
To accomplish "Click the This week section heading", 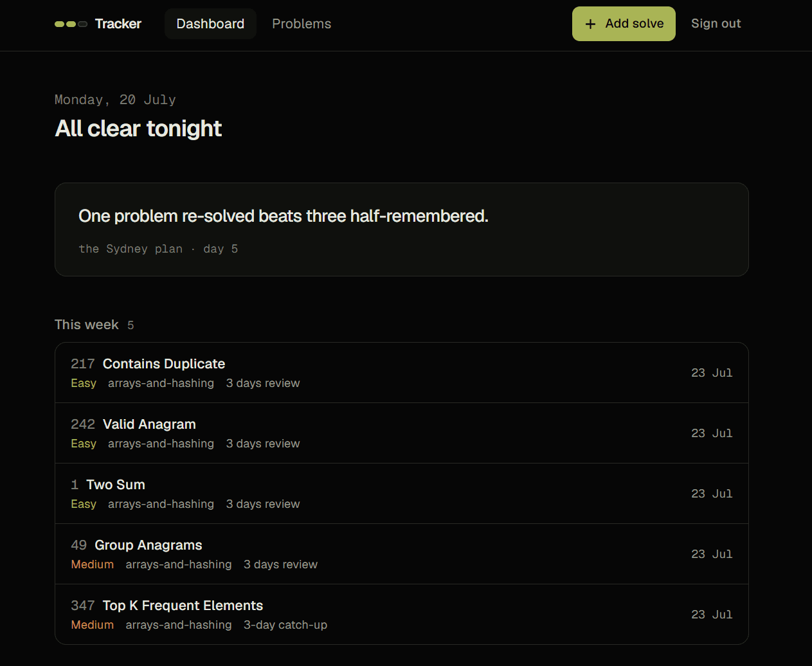I will (87, 325).
